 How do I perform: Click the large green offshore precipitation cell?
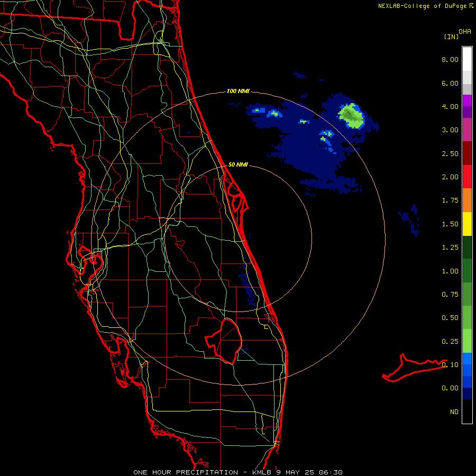351,116
